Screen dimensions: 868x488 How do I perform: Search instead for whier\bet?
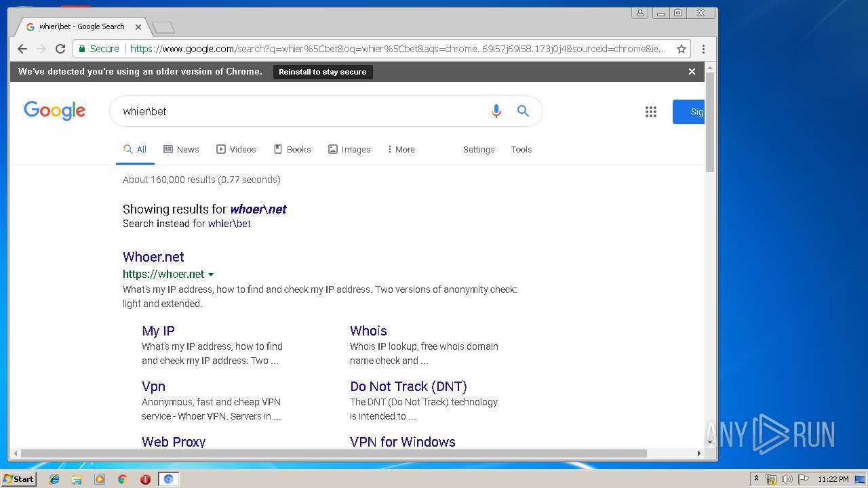coord(229,224)
